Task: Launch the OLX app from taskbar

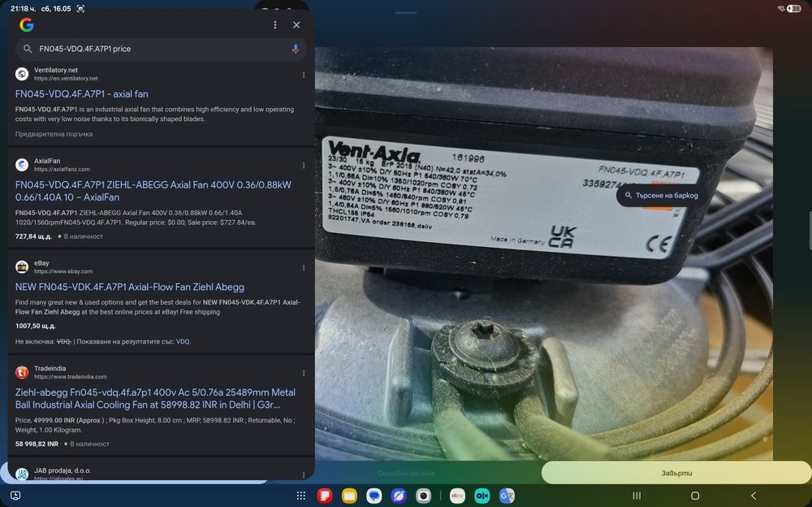Action: pos(482,496)
